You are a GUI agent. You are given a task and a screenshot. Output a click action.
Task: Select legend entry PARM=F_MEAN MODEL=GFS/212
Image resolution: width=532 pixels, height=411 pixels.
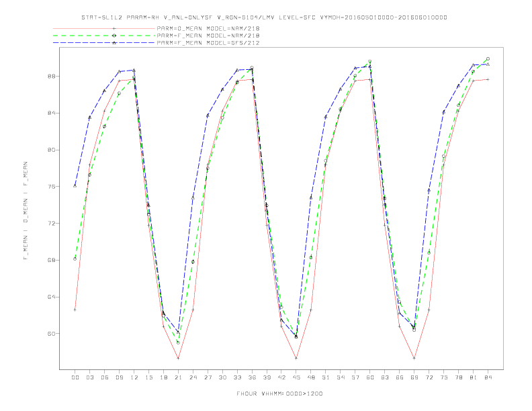(x=208, y=43)
